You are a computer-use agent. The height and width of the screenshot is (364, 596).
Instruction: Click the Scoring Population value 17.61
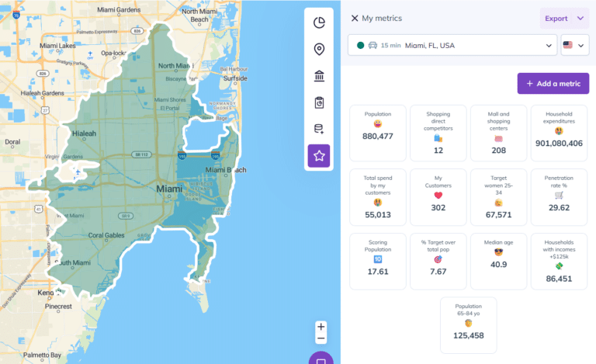tap(378, 272)
